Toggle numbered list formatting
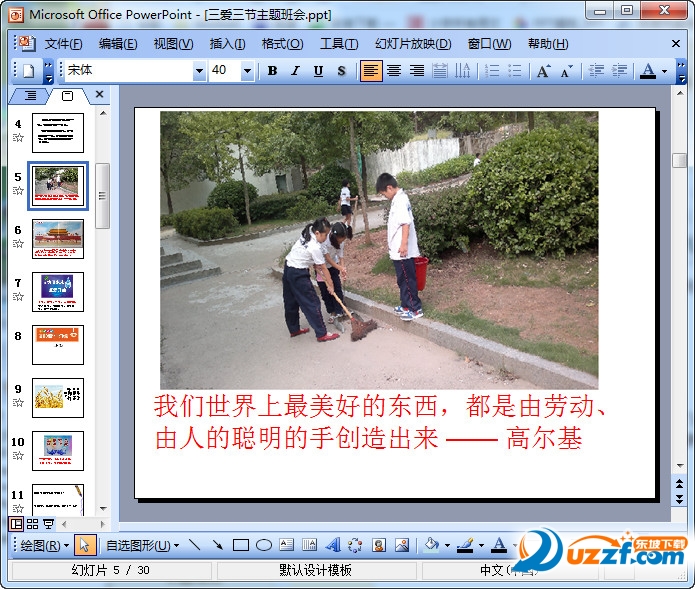Viewport: 695px width, 589px height. pyautogui.click(x=492, y=71)
